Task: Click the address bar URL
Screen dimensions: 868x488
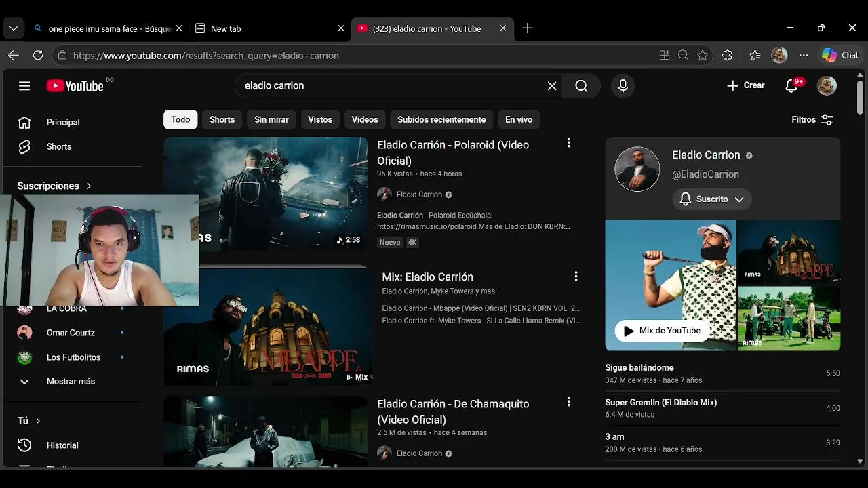Action: [205, 56]
